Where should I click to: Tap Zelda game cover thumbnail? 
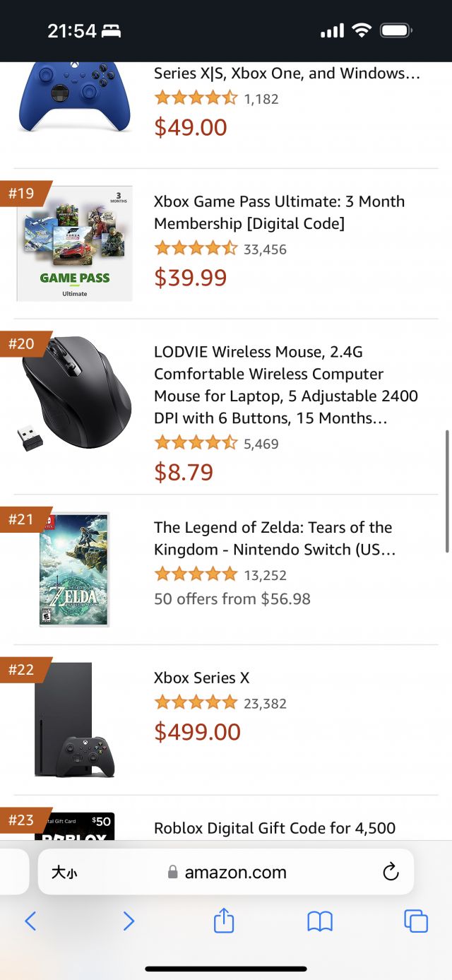pos(74,569)
